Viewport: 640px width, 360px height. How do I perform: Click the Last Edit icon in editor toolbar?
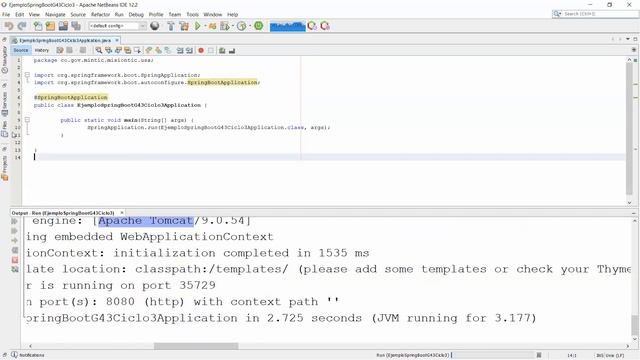(x=60, y=50)
